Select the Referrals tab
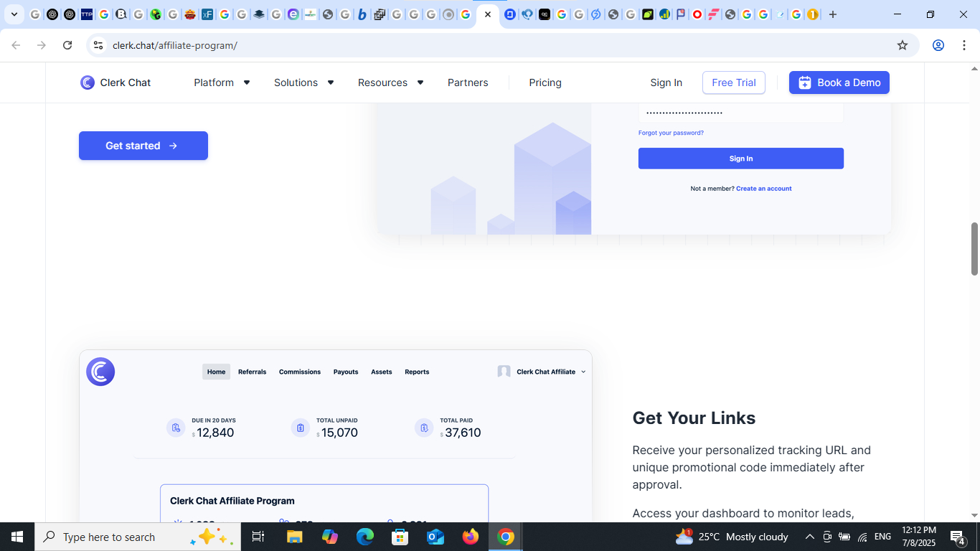This screenshot has height=551, width=980. coord(252,372)
